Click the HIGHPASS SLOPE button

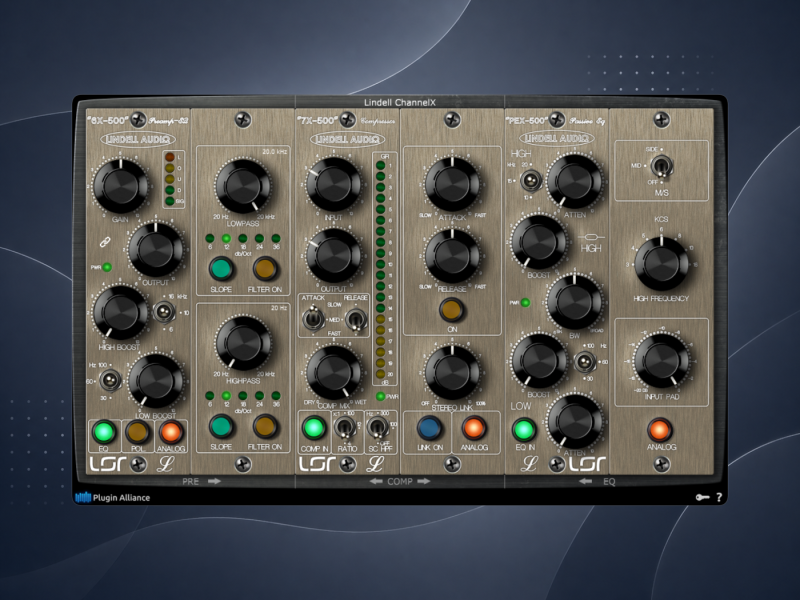tap(221, 427)
